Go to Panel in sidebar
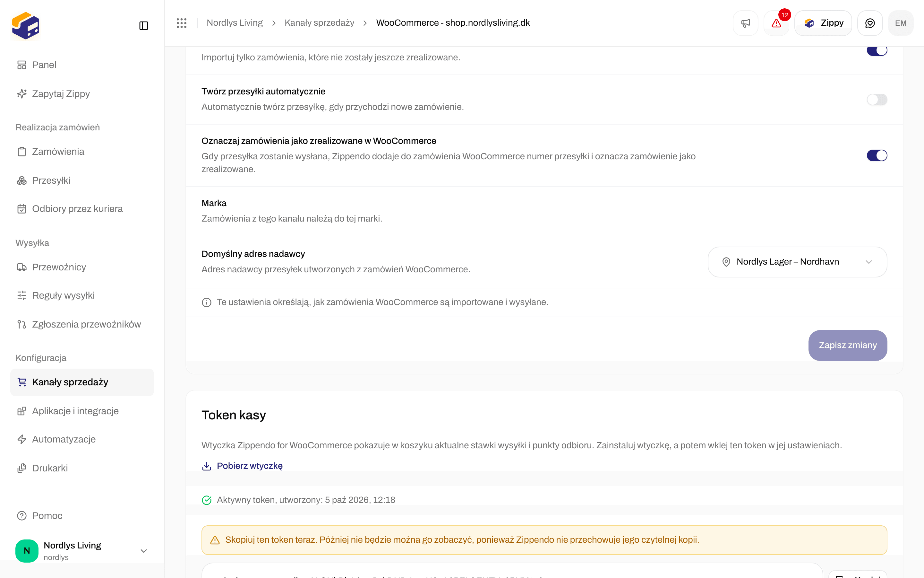Viewport: 924px width, 578px height. tap(82, 65)
